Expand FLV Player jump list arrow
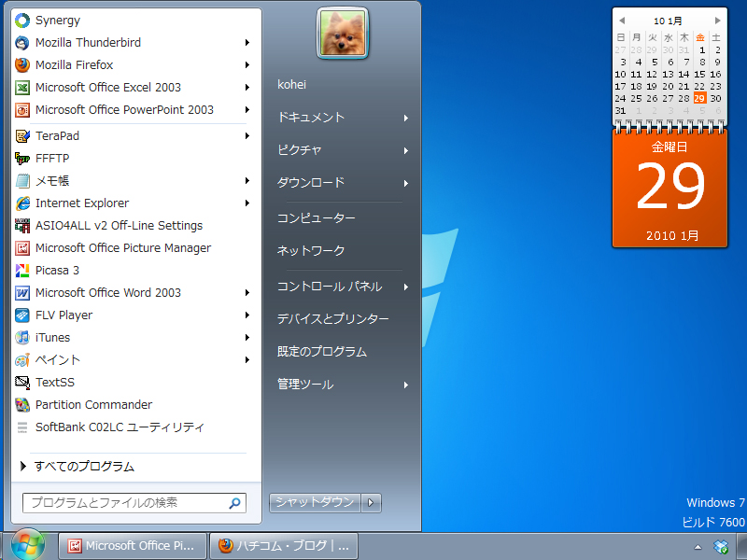This screenshot has width=747, height=560. click(x=247, y=315)
